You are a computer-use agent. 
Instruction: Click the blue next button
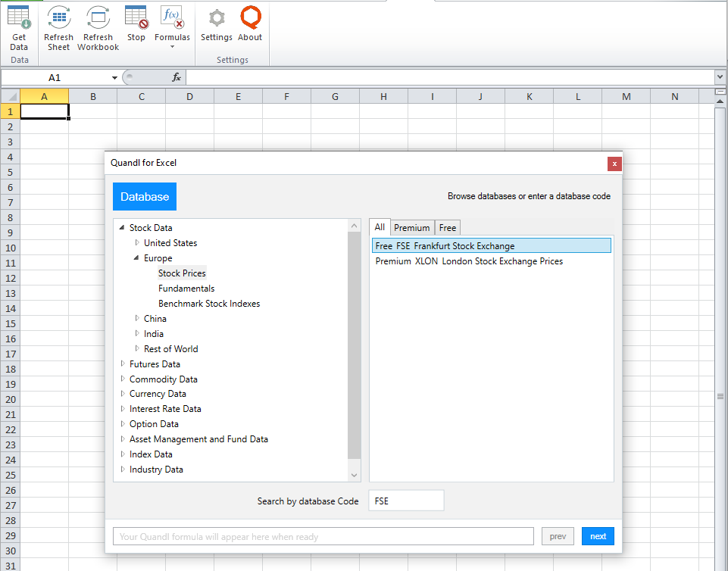pyautogui.click(x=598, y=537)
